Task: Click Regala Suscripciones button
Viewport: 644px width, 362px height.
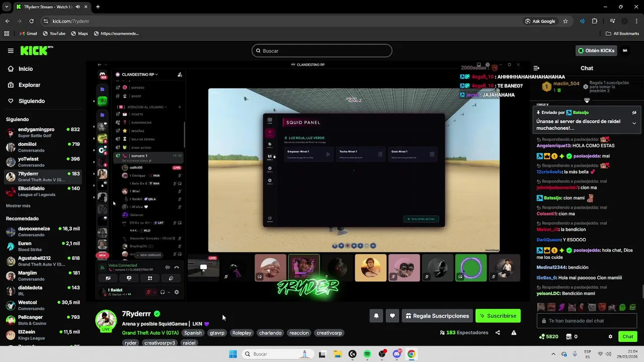Action: 437,316
